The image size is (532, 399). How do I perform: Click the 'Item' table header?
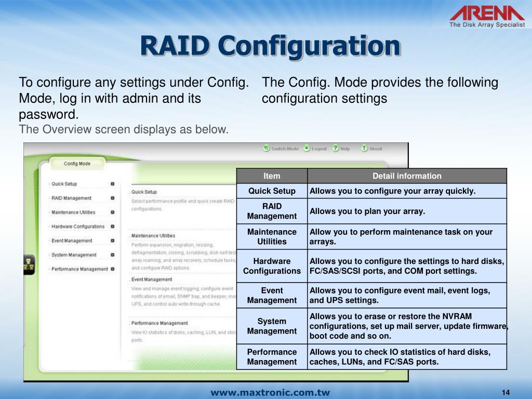click(x=272, y=176)
